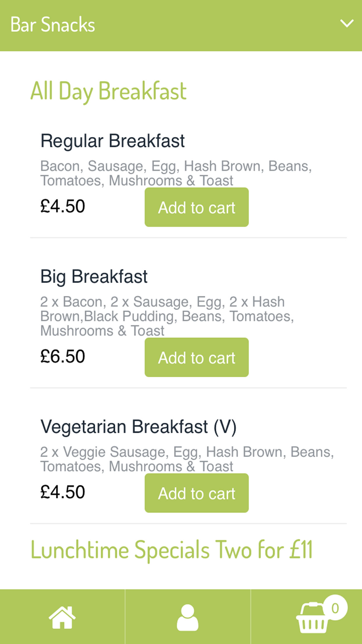Screen dimensions: 362x644
Task: Select the Vegetarian Breakfast (V) title
Action: pyautogui.click(x=138, y=427)
